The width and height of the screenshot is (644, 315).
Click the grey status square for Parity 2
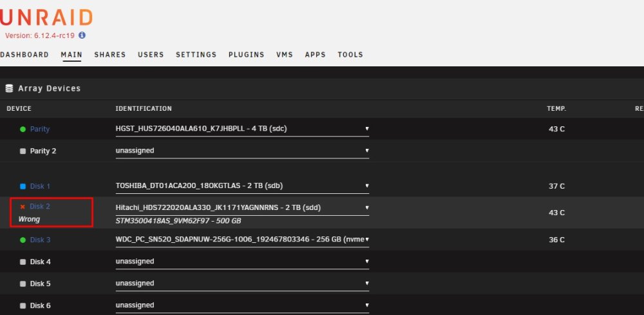click(x=23, y=151)
